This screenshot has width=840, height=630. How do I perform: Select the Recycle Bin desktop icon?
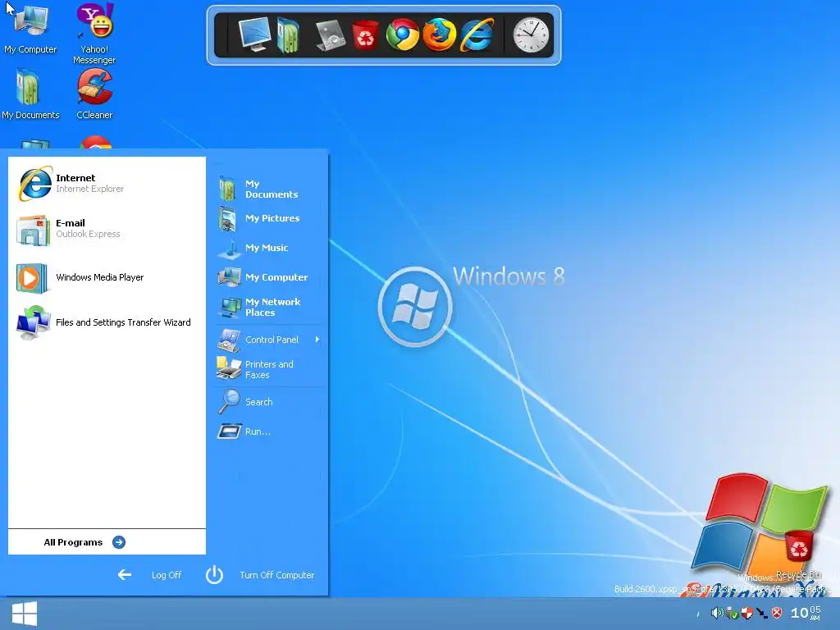click(799, 555)
